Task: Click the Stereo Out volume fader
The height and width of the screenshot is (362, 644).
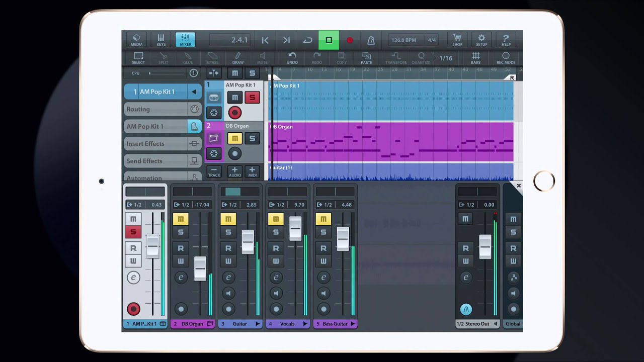Action: pos(485,247)
